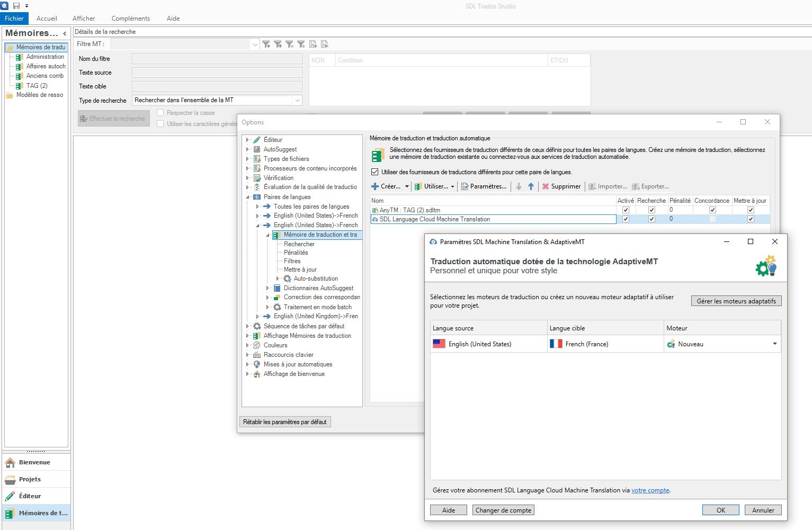Switch to the Accueil ribbon tab
Screen dimensions: 812x530
47,18
